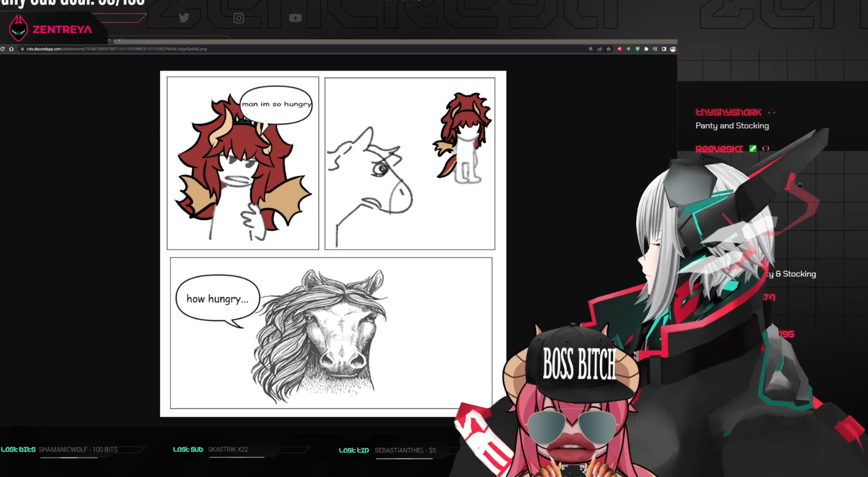Click the zoom magnifier icon in address bar
The image size is (868, 477).
coord(591,49)
